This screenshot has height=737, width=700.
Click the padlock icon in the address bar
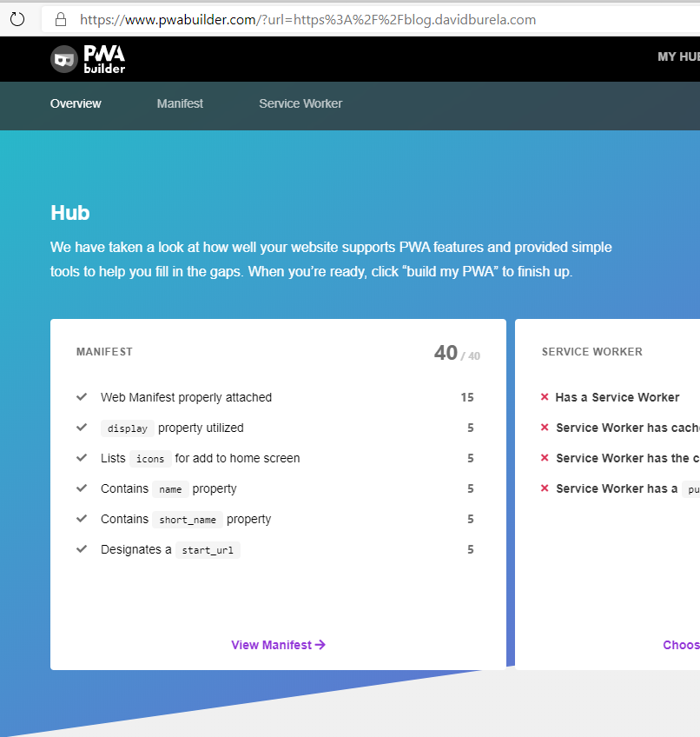[x=60, y=19]
